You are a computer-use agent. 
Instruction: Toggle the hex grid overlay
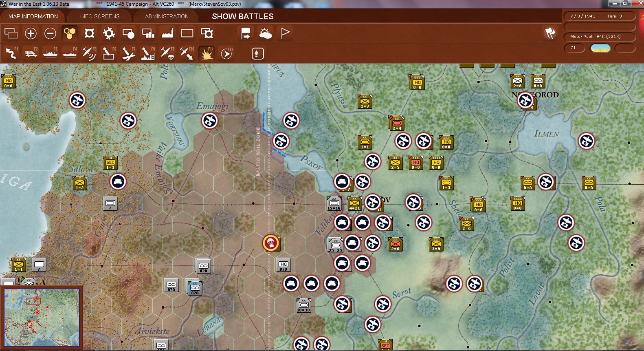coord(70,33)
